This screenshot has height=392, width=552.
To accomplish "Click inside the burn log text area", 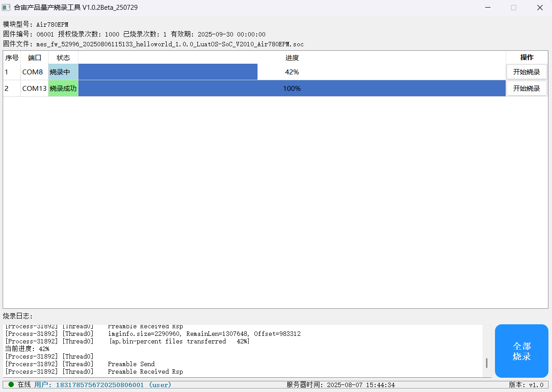I will tap(243, 351).
